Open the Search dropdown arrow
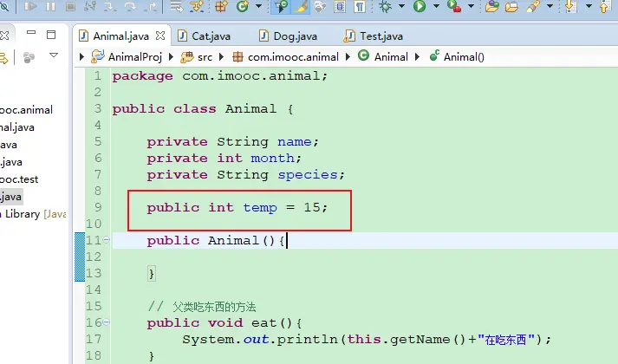Screen dimensions: 618x364 pyautogui.click(x=550, y=6)
